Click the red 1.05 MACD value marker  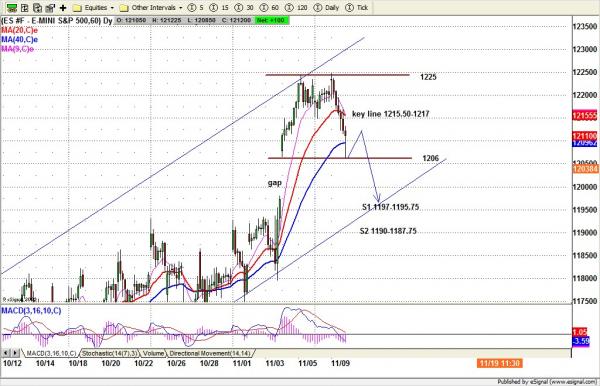click(580, 332)
